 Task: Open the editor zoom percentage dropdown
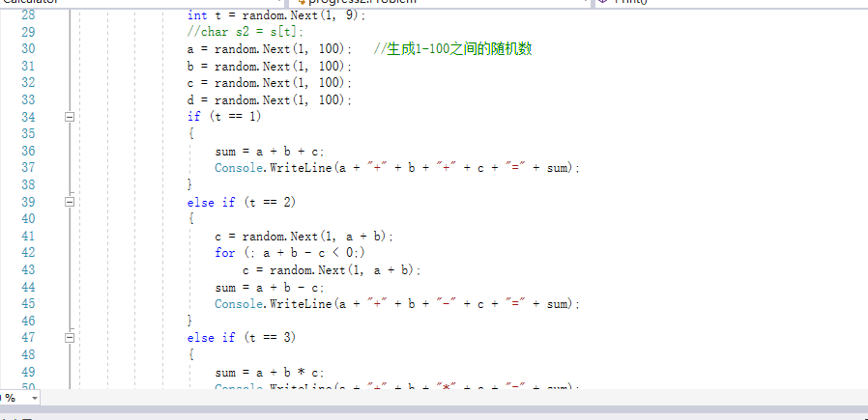(35, 398)
